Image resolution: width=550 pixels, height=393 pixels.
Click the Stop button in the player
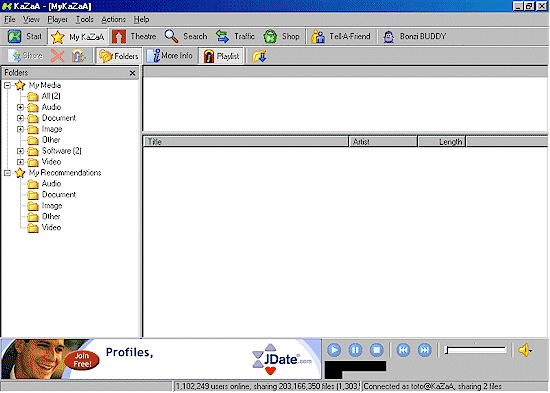pyautogui.click(x=376, y=350)
